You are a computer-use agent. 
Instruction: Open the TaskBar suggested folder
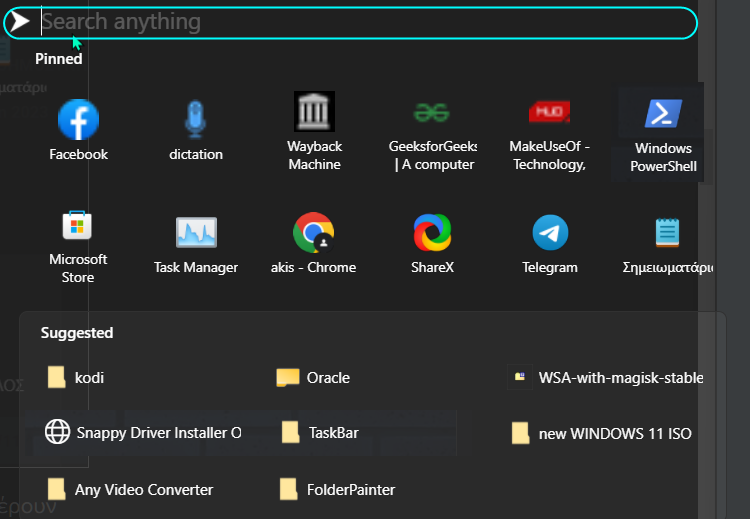tap(320, 432)
